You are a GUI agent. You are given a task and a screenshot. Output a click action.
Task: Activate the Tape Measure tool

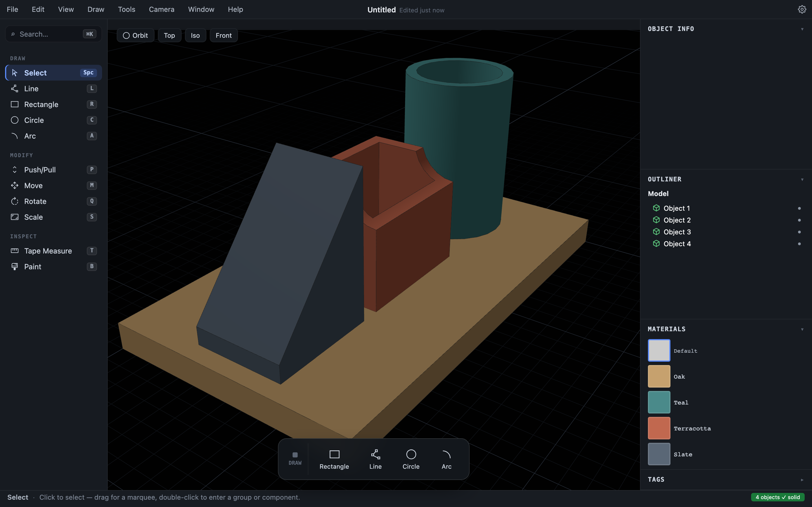53,251
